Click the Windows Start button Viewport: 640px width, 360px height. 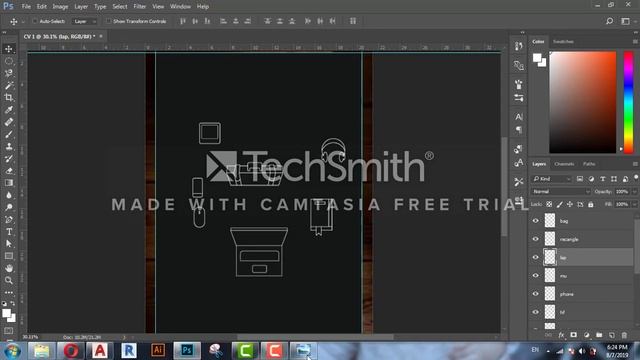pos(12,351)
